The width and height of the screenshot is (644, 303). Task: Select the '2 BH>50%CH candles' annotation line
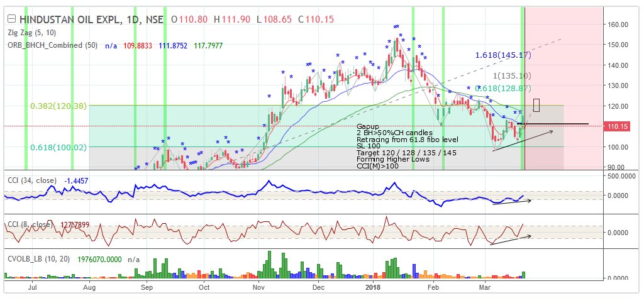click(395, 133)
